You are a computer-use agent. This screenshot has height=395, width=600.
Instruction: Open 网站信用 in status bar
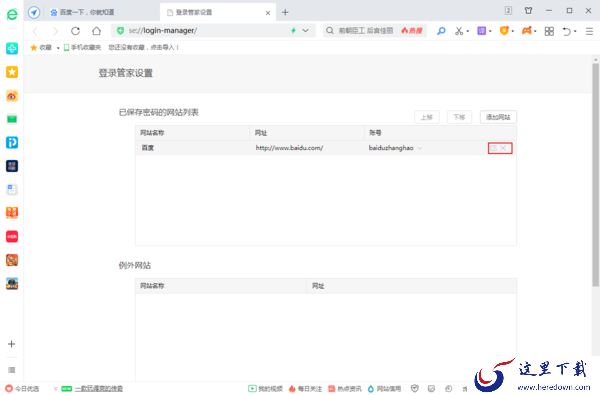click(x=385, y=388)
